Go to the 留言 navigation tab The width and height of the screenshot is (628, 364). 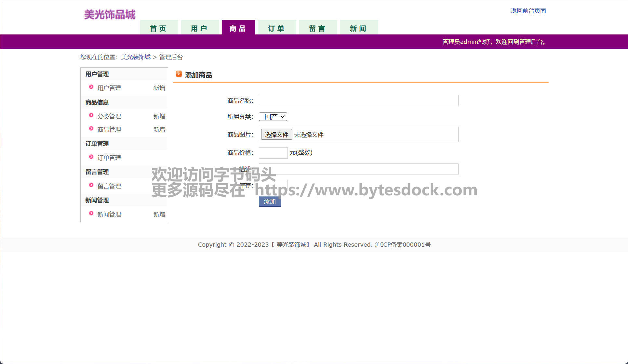coord(317,28)
